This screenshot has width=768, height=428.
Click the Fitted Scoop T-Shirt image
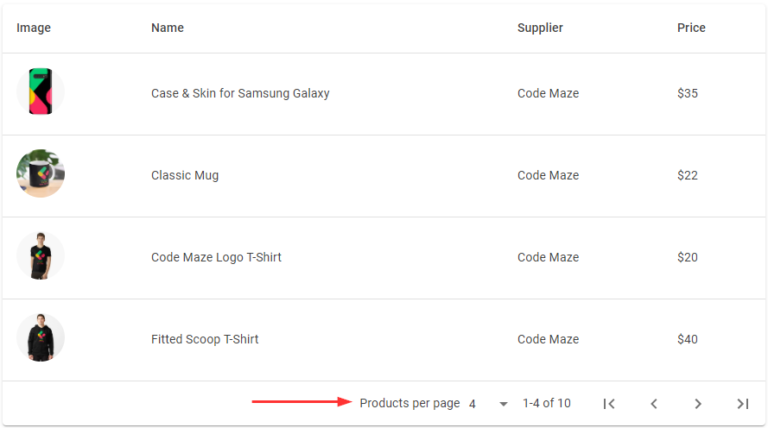point(40,338)
